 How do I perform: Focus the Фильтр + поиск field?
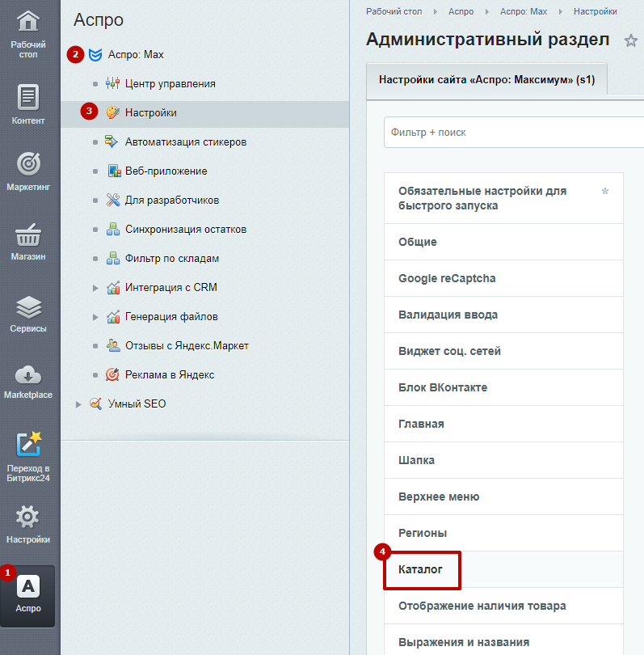point(514,133)
